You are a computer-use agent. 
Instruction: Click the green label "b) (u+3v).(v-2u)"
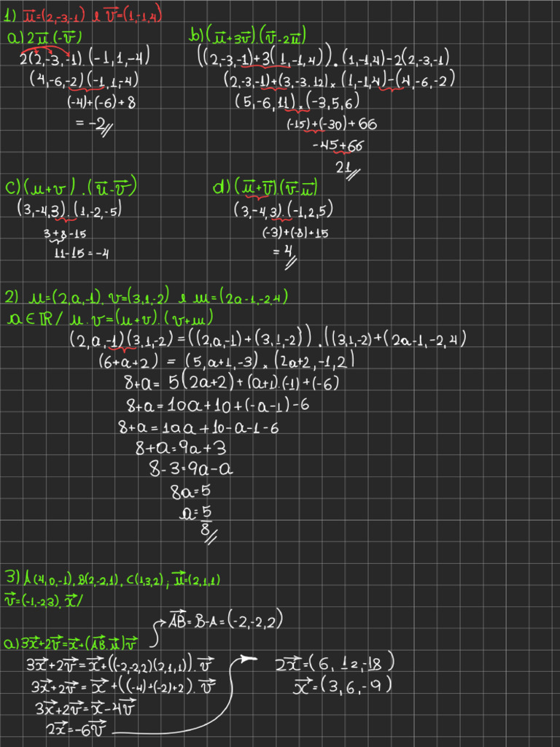point(248,36)
